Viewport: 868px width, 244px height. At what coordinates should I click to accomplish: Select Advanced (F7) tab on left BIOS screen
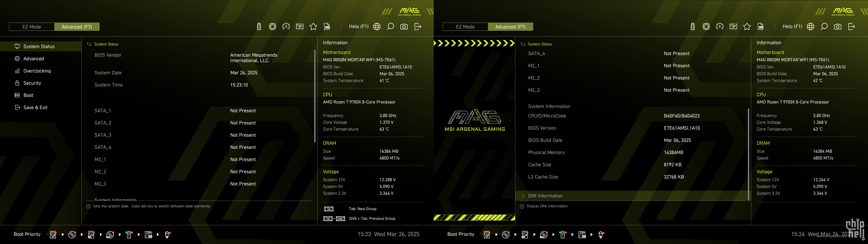point(77,27)
